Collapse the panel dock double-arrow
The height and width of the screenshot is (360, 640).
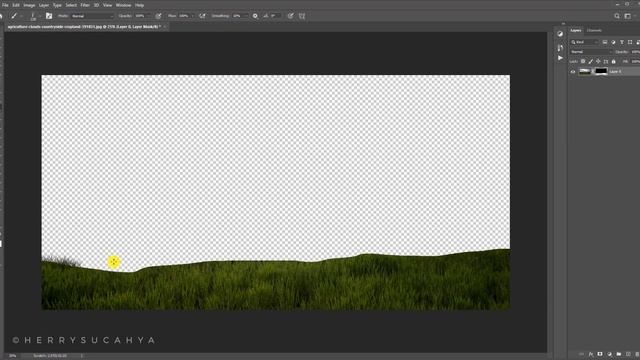click(563, 24)
